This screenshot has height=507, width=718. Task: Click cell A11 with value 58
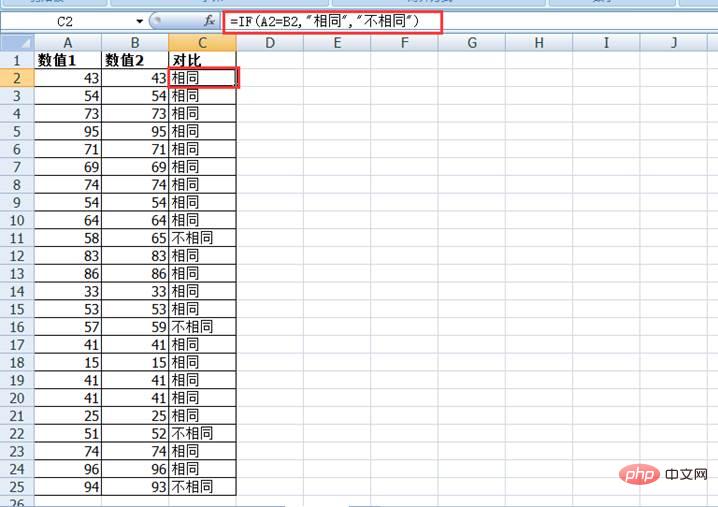pos(68,238)
